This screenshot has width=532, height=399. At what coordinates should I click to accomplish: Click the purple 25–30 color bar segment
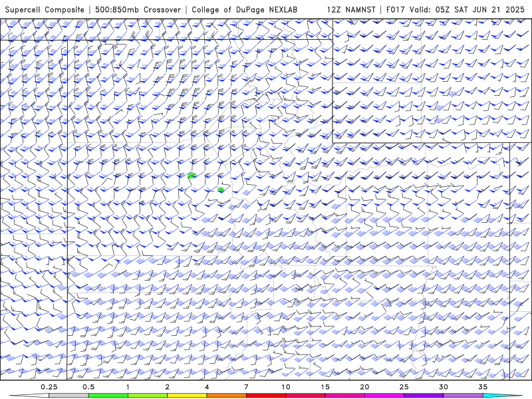[x=424, y=396]
